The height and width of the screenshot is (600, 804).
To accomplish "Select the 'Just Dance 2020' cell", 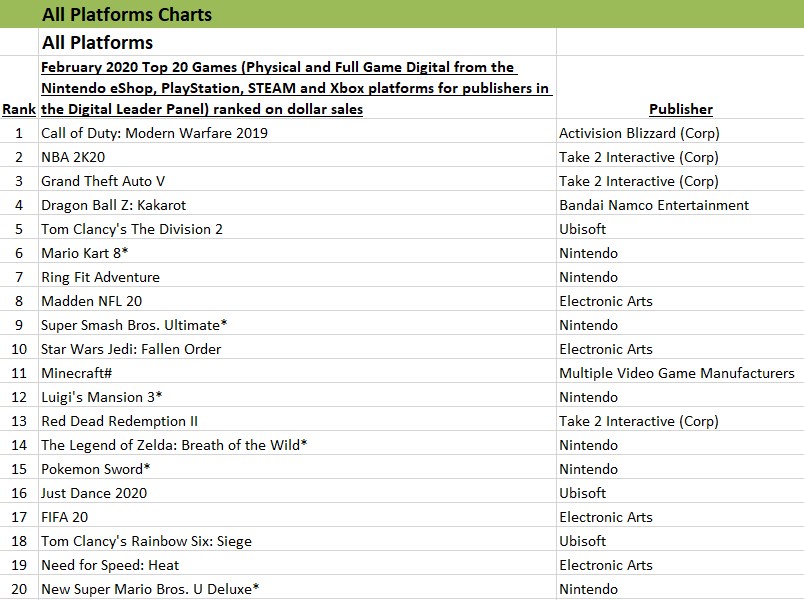I will point(94,493).
